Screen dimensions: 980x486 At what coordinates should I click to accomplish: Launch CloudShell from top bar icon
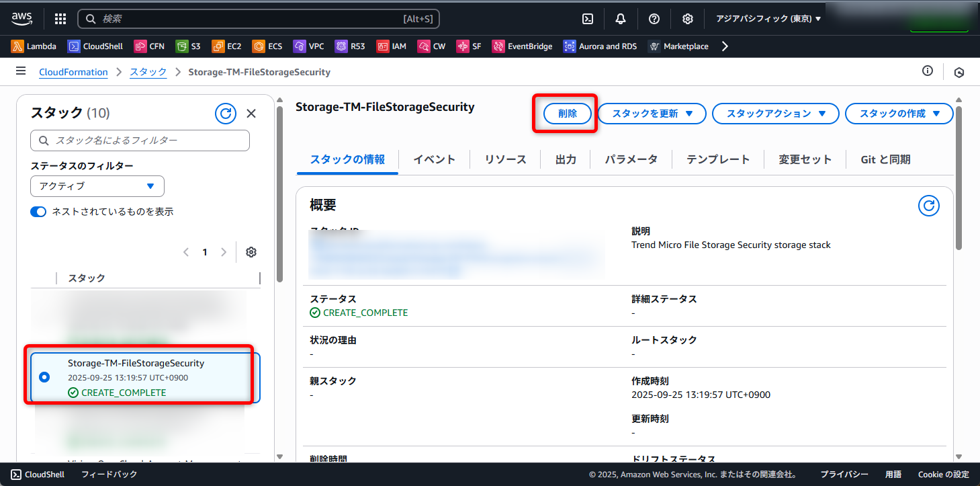[587, 19]
